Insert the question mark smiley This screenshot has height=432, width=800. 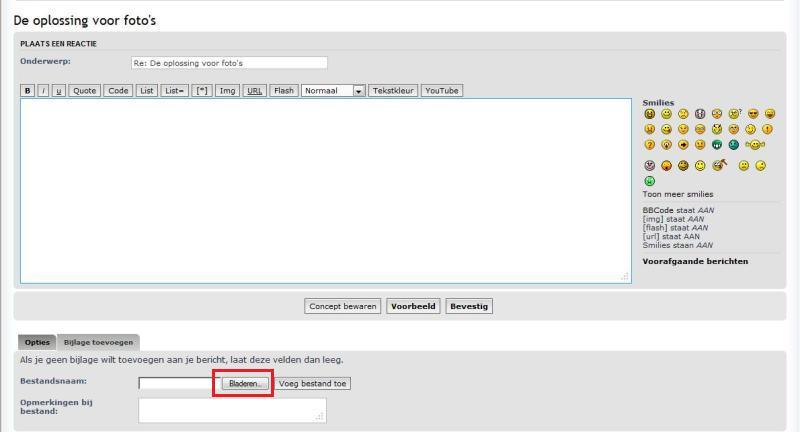tap(650, 144)
